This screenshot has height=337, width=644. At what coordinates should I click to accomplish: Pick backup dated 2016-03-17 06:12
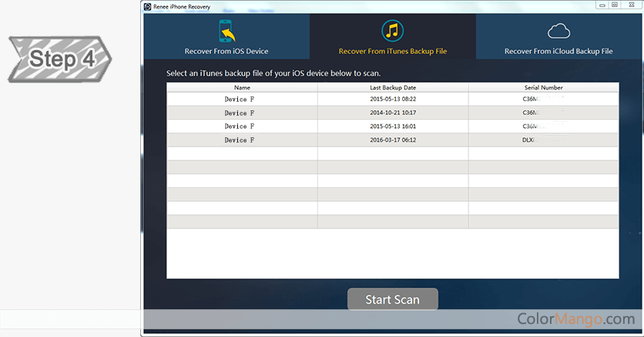393,140
